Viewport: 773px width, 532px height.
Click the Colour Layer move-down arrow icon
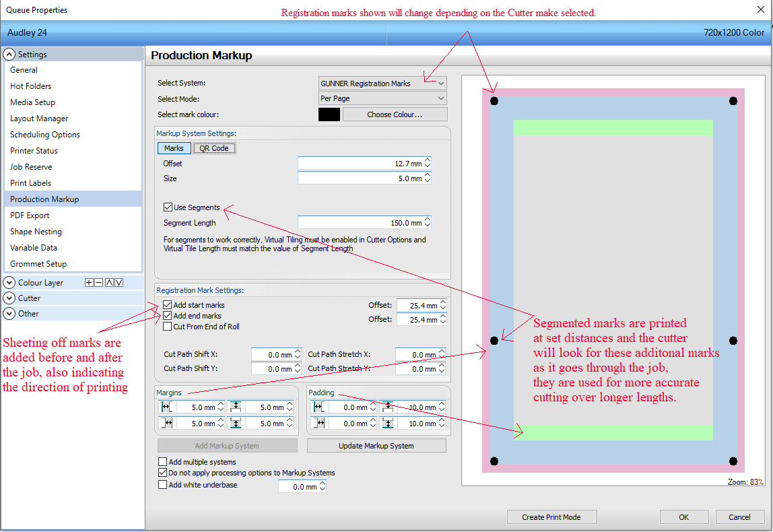(x=119, y=283)
